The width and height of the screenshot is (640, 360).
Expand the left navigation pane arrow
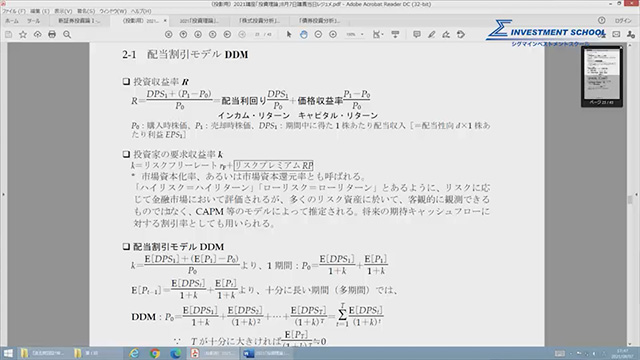point(3,195)
